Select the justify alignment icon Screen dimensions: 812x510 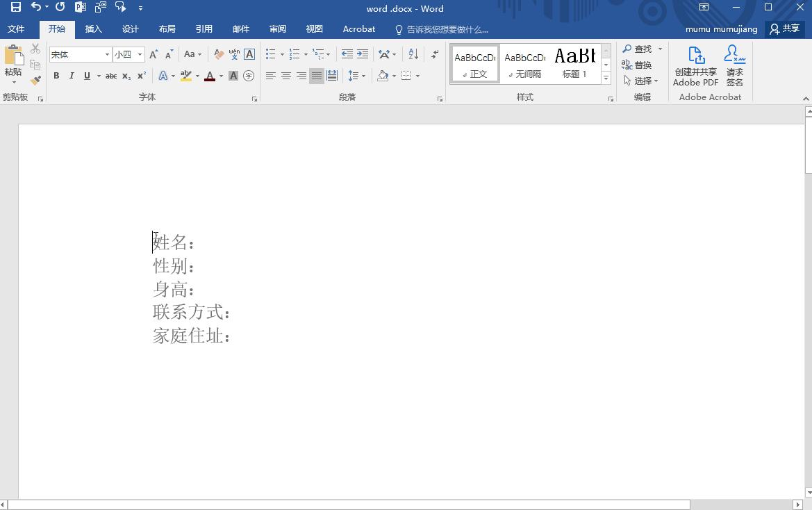[x=317, y=76]
